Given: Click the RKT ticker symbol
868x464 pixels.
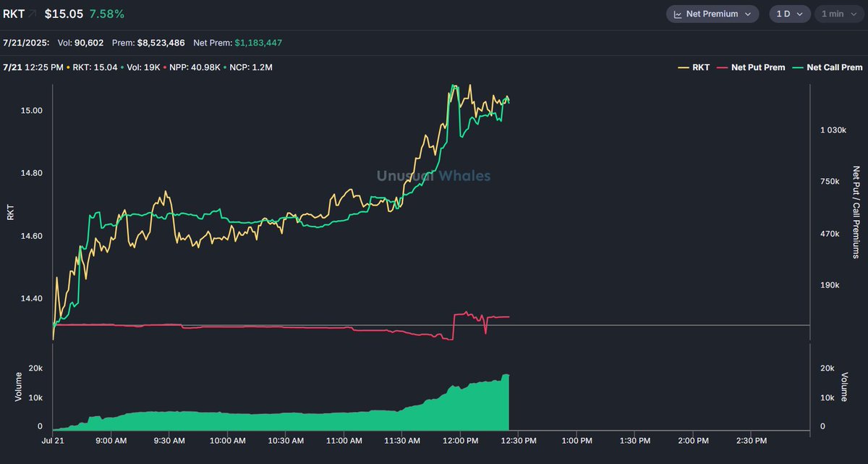Looking at the screenshot, I should (14, 14).
